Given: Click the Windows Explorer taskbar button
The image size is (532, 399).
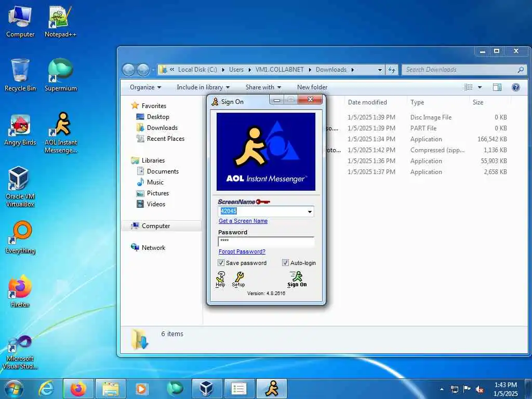Looking at the screenshot, I should tap(111, 389).
